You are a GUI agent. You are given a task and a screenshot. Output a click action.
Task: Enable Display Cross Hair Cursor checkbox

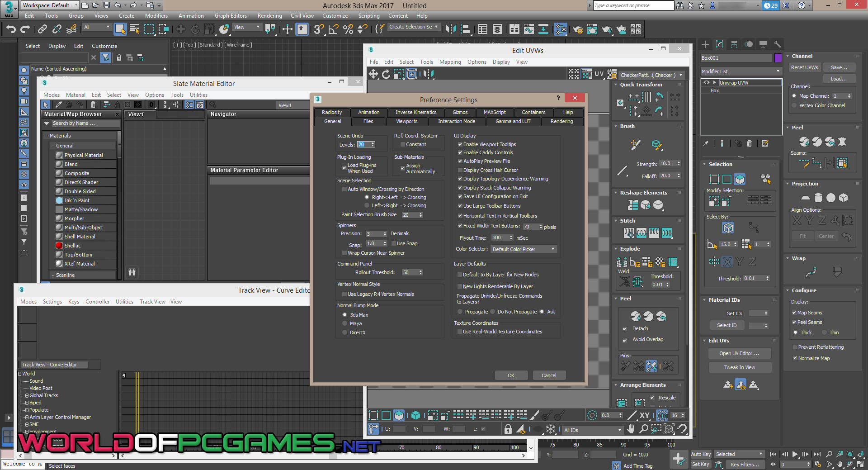460,170
